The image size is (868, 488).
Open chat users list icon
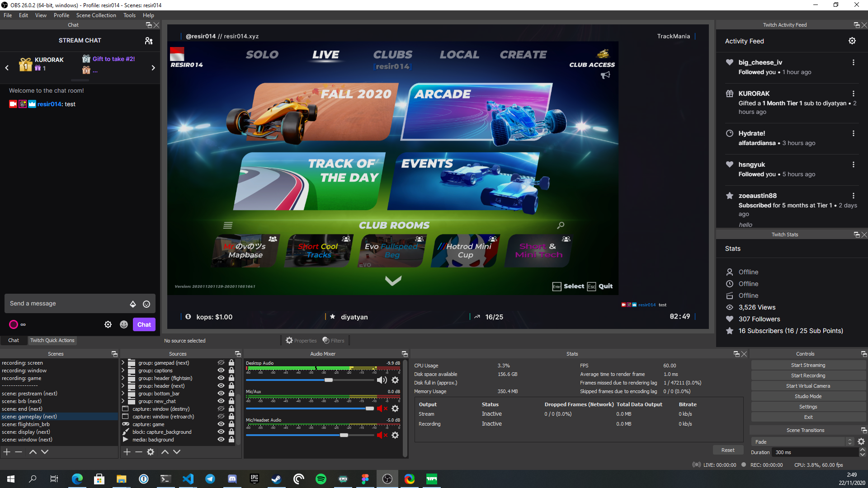coord(148,41)
